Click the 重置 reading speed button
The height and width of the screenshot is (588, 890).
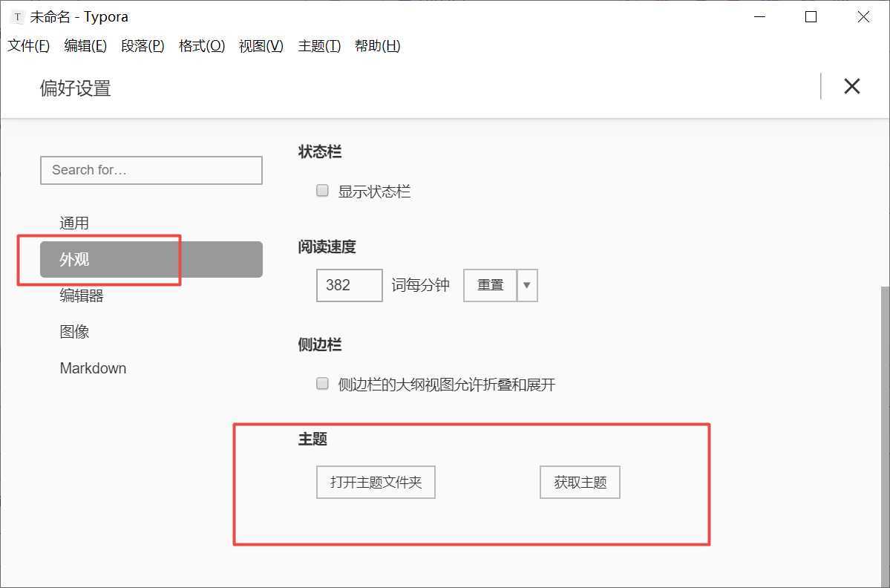pos(491,285)
